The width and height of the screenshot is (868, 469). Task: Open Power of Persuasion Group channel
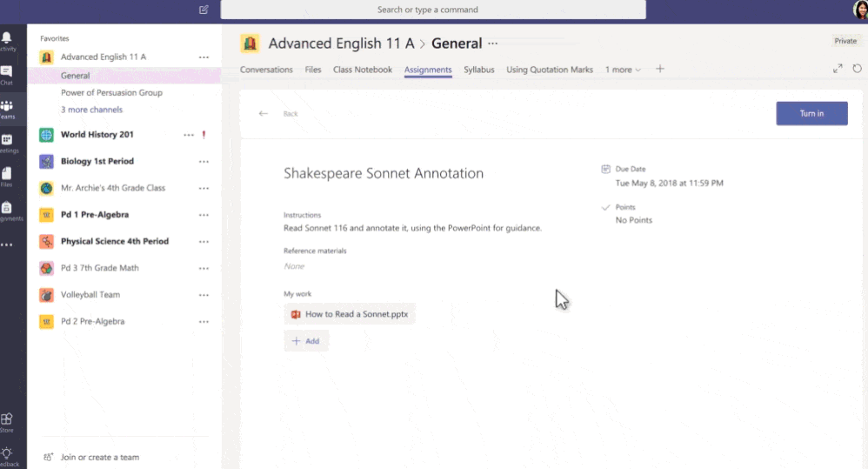pos(111,92)
